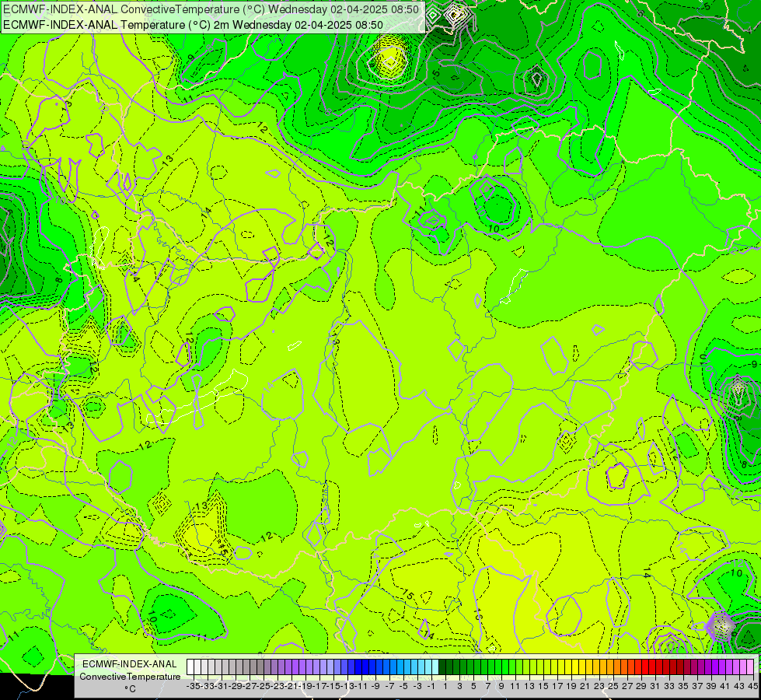Click the legend scale label '-17'
This screenshot has width=761, height=700.
click(319, 686)
